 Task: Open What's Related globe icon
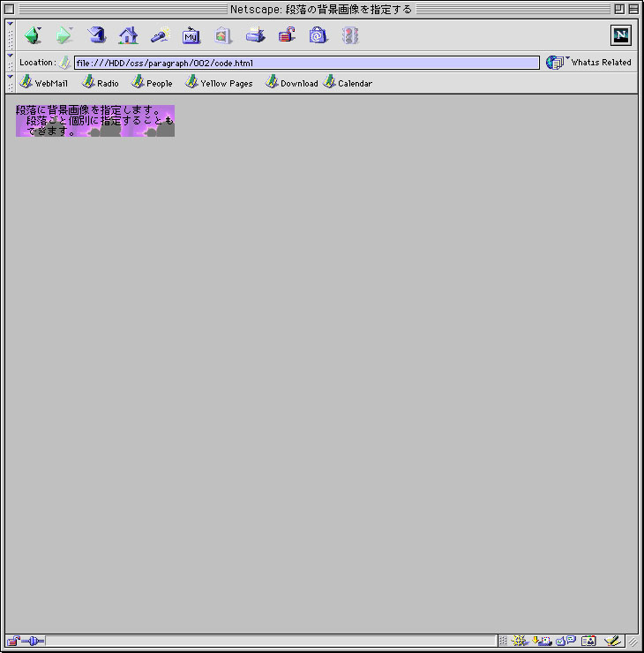pyautogui.click(x=555, y=63)
